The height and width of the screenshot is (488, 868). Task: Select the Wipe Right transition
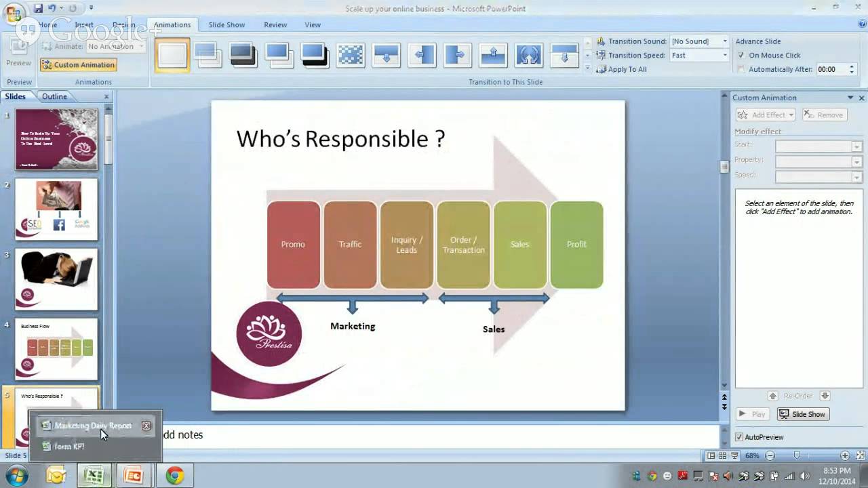pyautogui.click(x=458, y=55)
